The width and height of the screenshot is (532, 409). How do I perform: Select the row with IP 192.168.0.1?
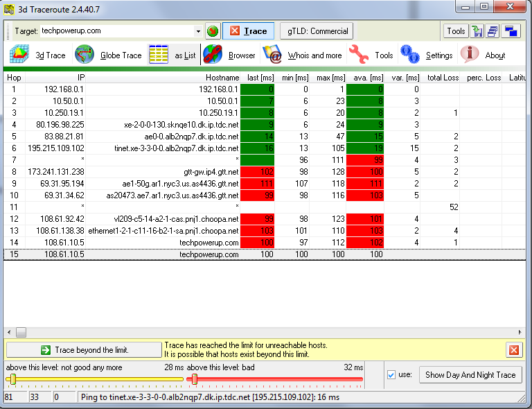(x=265, y=89)
